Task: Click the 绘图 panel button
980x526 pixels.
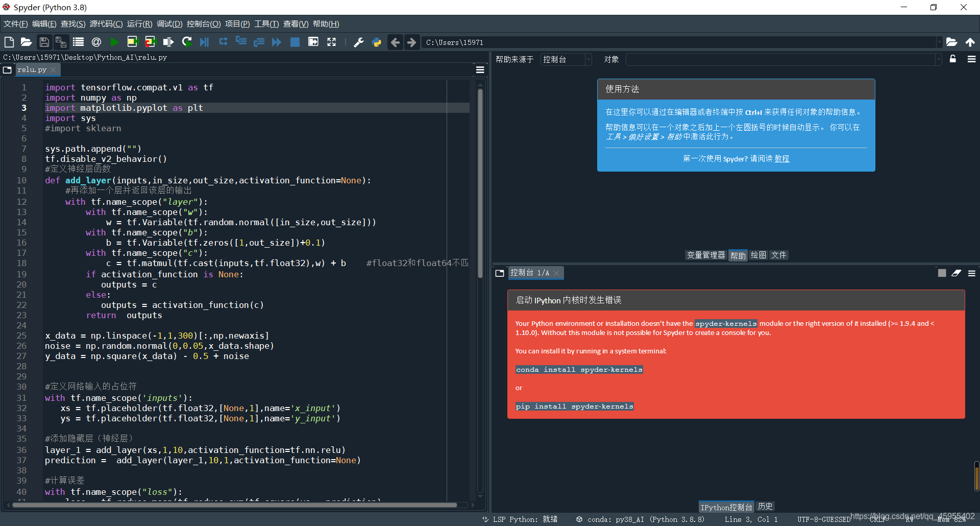Action: pyautogui.click(x=758, y=255)
